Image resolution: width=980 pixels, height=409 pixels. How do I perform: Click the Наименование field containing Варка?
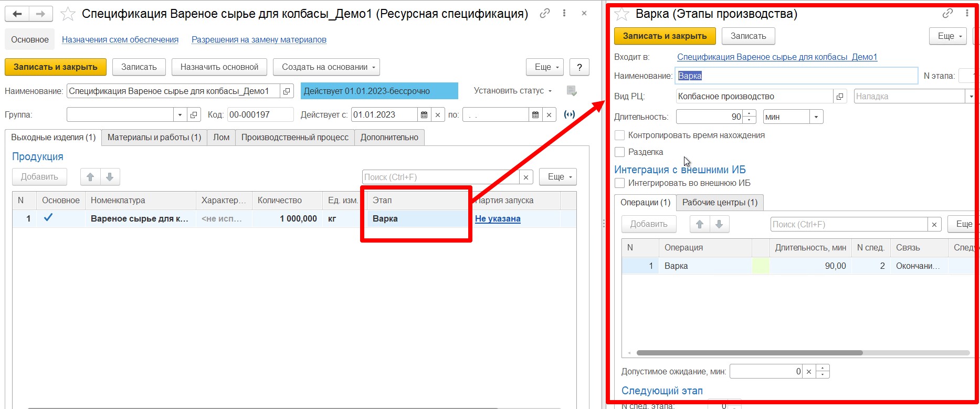(x=796, y=76)
